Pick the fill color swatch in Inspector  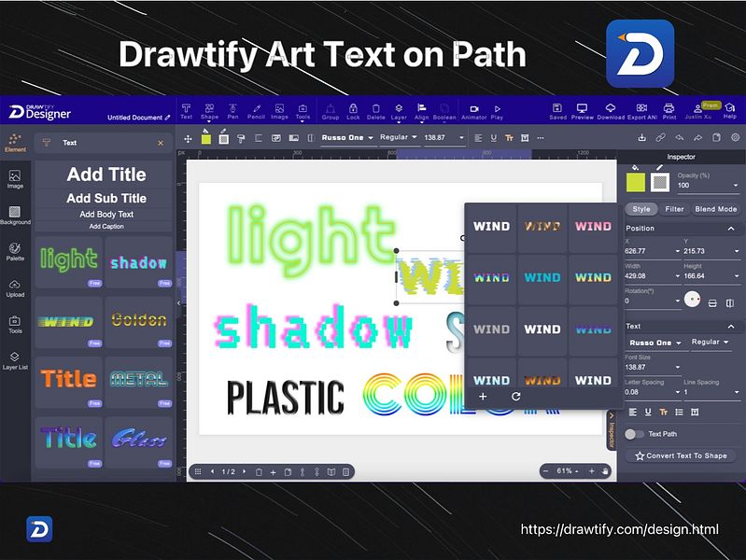point(635,182)
